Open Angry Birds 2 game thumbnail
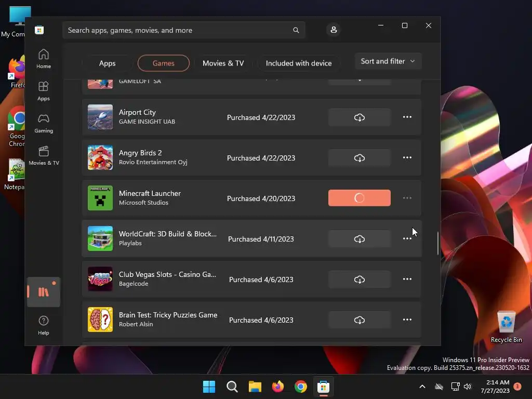The height and width of the screenshot is (399, 532). (x=100, y=157)
